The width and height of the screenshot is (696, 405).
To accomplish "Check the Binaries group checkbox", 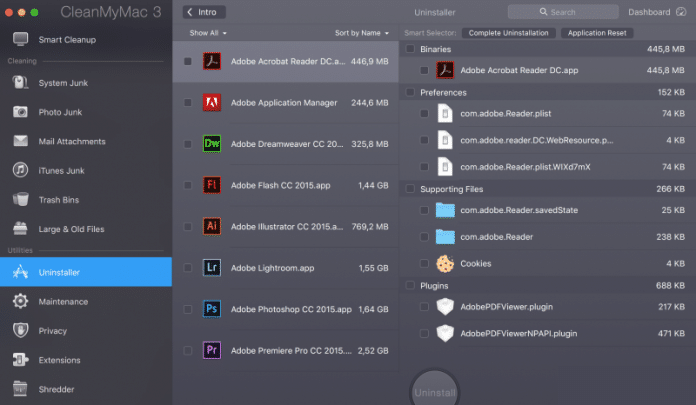I will [x=410, y=49].
